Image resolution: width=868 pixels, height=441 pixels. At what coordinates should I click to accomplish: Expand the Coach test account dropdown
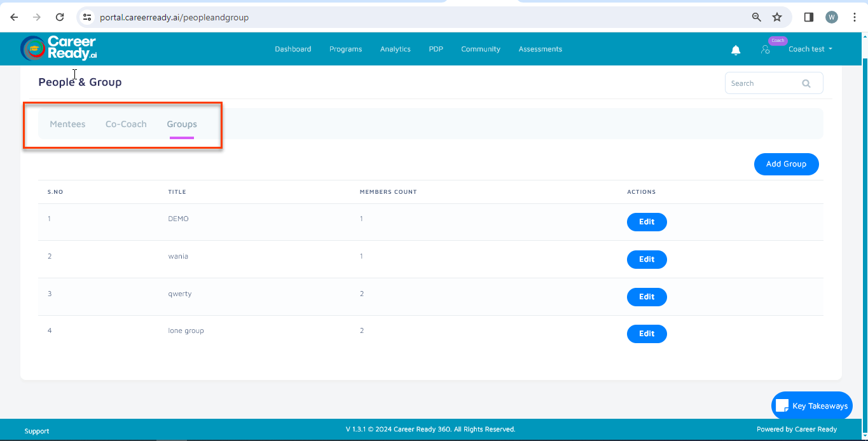click(810, 49)
